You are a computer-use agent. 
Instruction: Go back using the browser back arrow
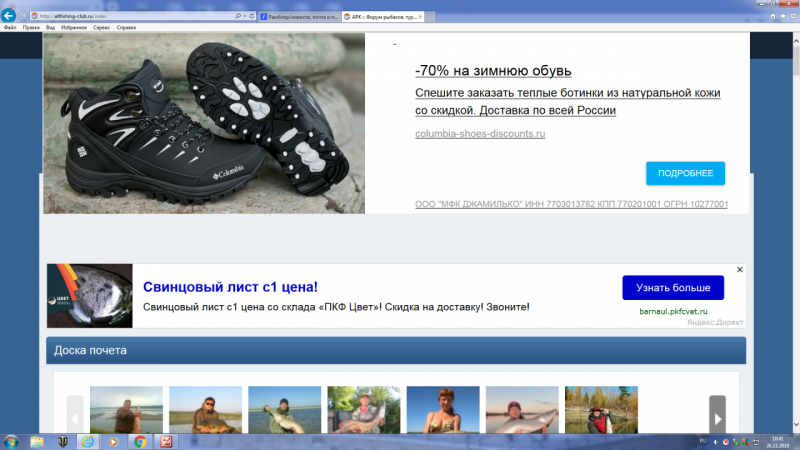8,16
